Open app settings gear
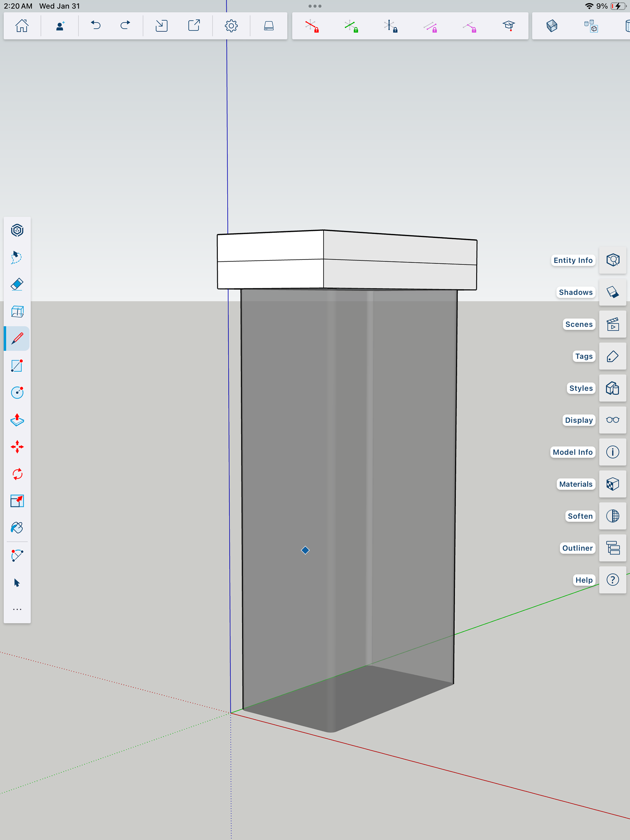Screen dimensions: 630x840 click(x=231, y=26)
